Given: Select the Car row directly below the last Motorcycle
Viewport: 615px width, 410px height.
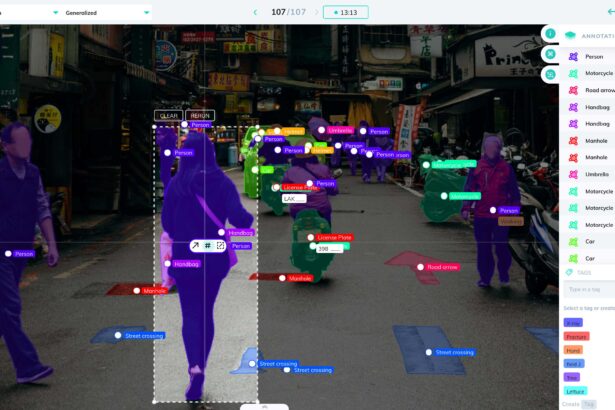Looking at the screenshot, I should tap(587, 242).
